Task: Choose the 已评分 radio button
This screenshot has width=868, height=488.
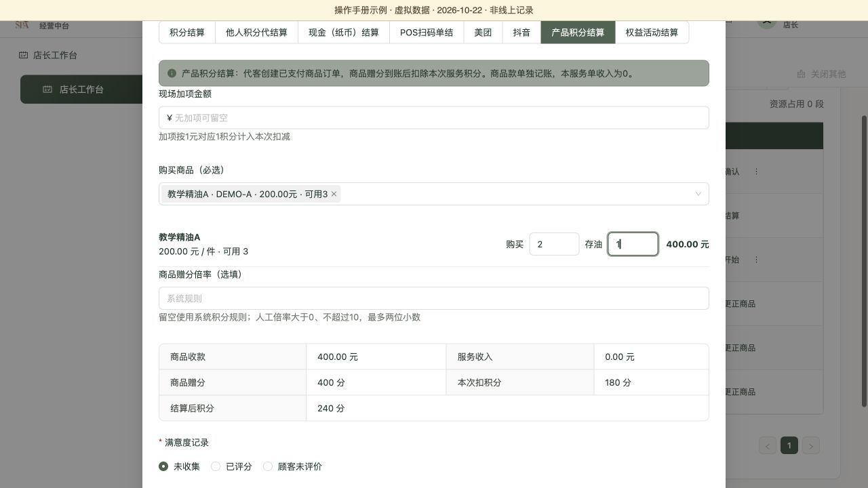Action: pos(231,466)
